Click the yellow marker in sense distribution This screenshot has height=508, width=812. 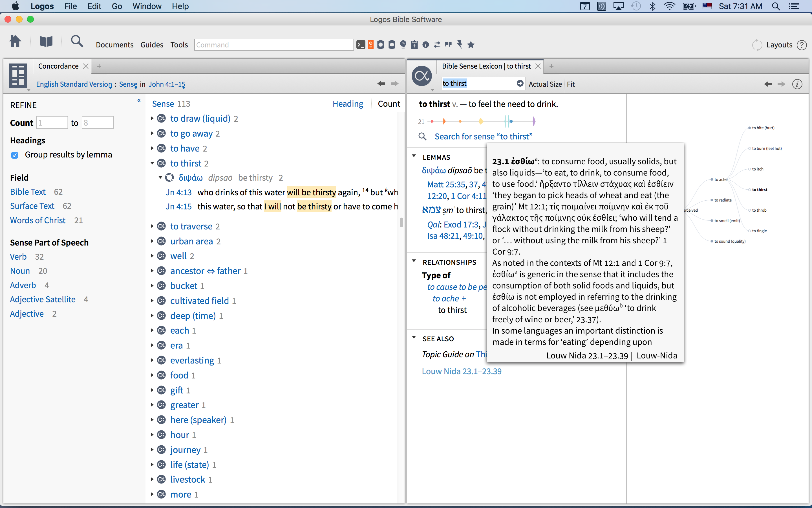tap(481, 121)
